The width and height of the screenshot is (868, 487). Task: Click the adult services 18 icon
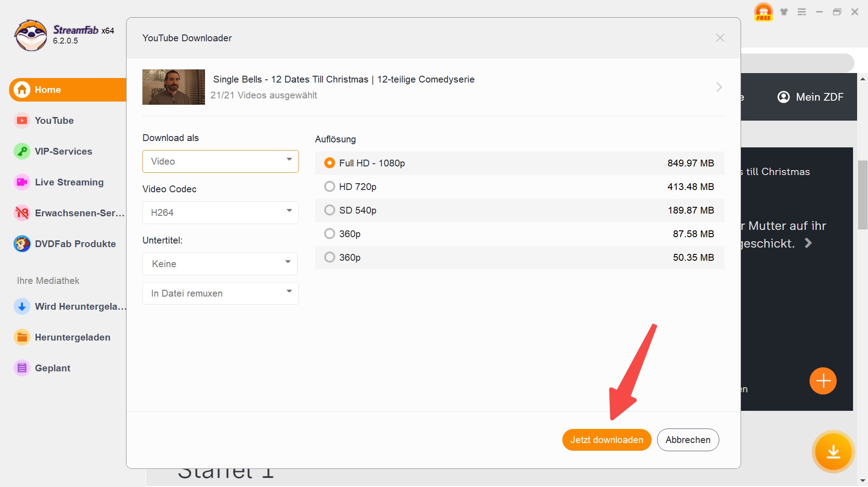(x=22, y=213)
